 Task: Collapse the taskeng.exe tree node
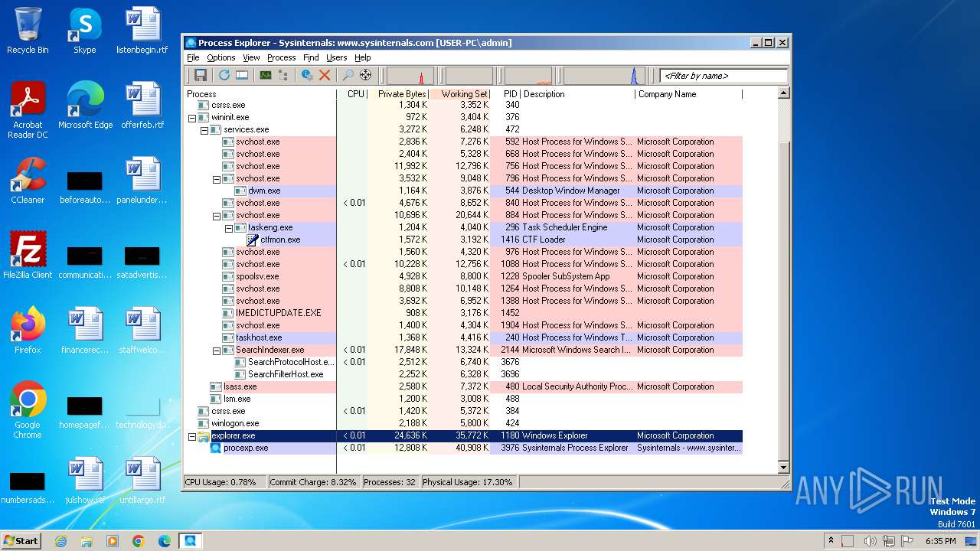pos(229,228)
